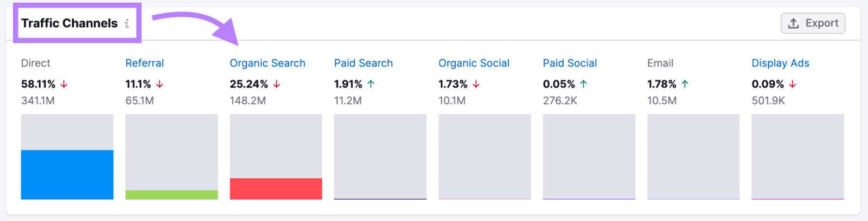Click the green up arrow beside 1.78%

(685, 84)
